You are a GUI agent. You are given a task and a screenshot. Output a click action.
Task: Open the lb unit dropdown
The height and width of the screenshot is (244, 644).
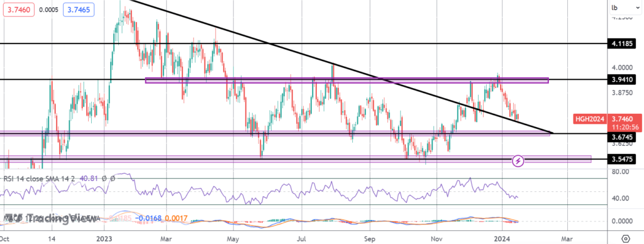(626, 8)
